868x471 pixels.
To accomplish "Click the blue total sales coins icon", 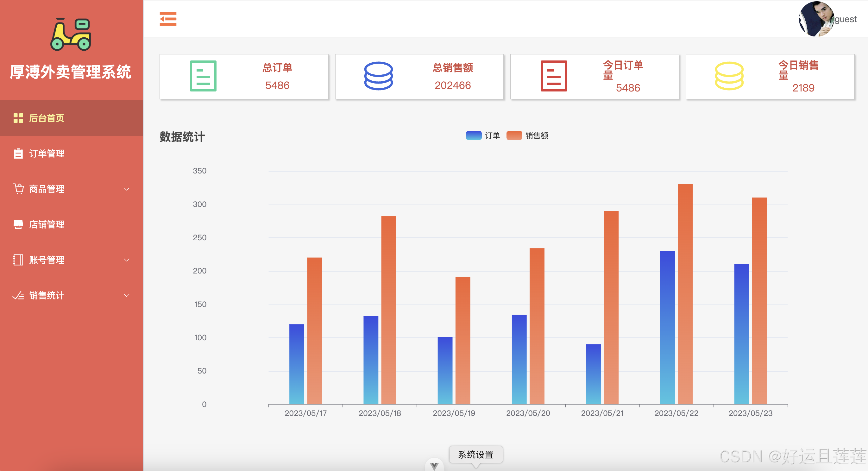I will 378,76.
